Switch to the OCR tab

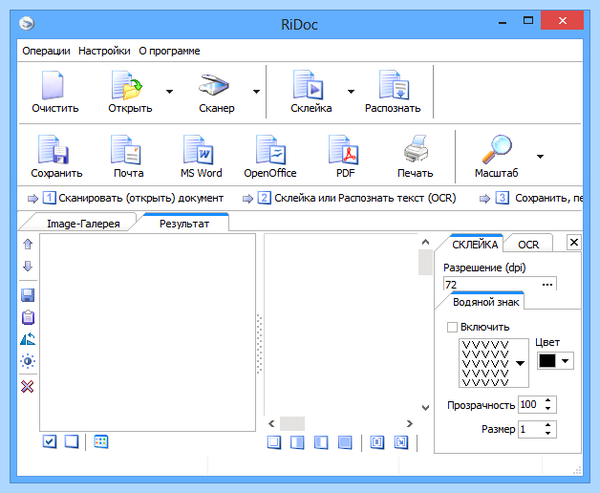pos(528,245)
